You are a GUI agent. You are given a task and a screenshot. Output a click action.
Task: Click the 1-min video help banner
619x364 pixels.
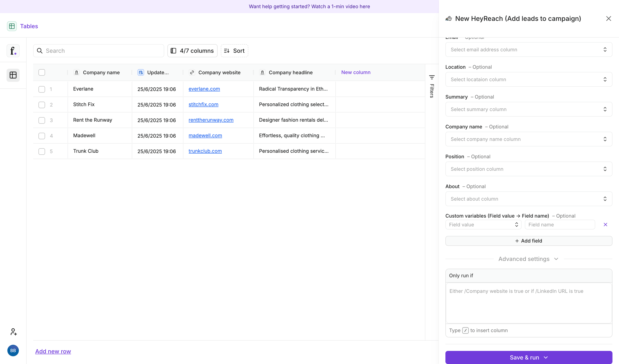(x=309, y=6)
